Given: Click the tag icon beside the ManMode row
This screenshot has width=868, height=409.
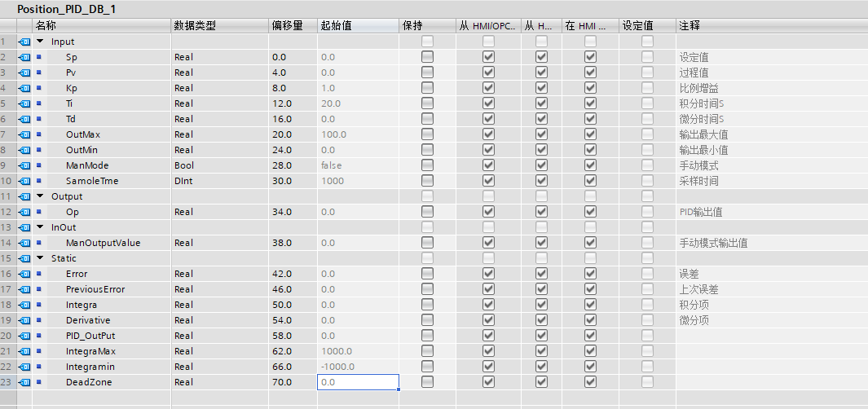Looking at the screenshot, I should tap(24, 165).
